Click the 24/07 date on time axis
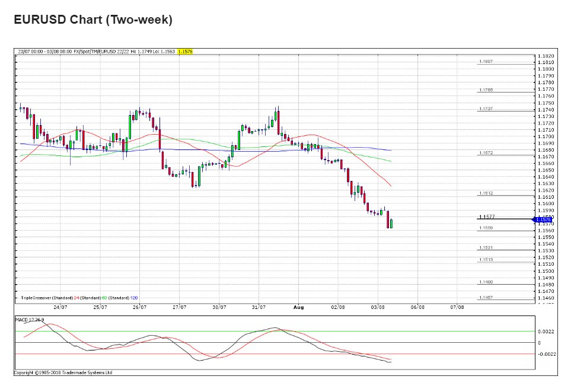 pyautogui.click(x=60, y=307)
